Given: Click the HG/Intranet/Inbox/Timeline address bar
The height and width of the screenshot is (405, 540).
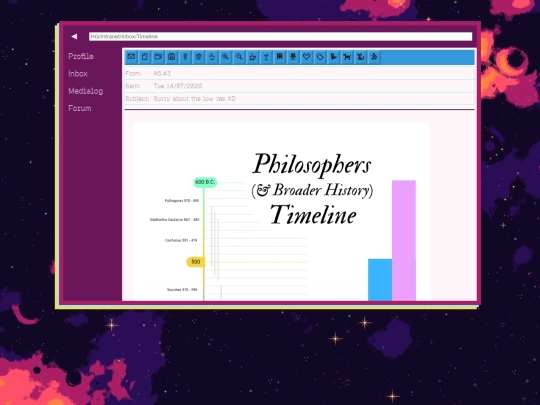Looking at the screenshot, I should 280,37.
